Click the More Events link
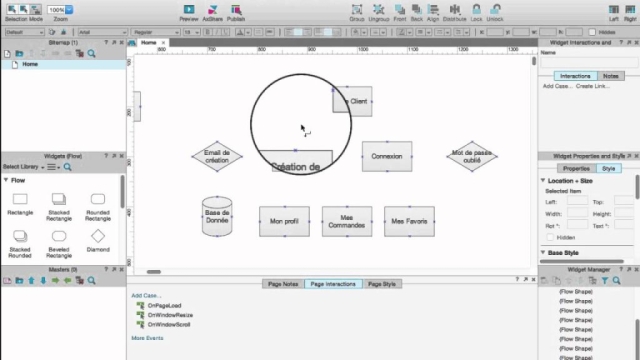 click(147, 338)
